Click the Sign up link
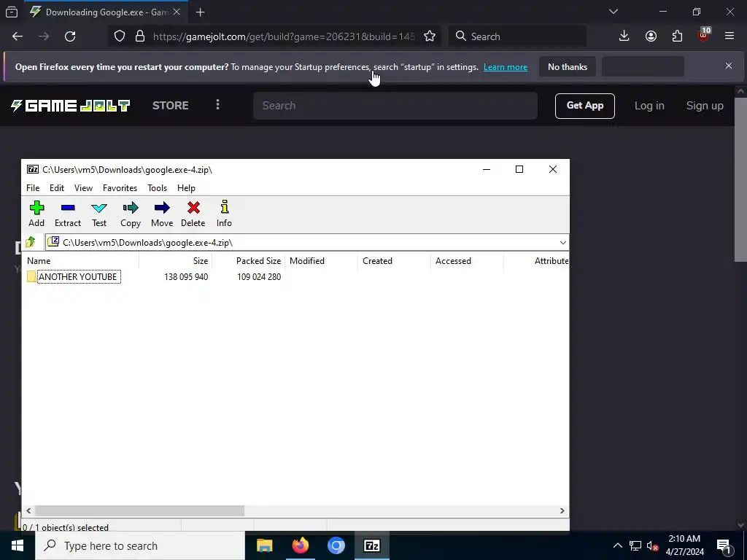This screenshot has height=560, width=747. tap(705, 106)
